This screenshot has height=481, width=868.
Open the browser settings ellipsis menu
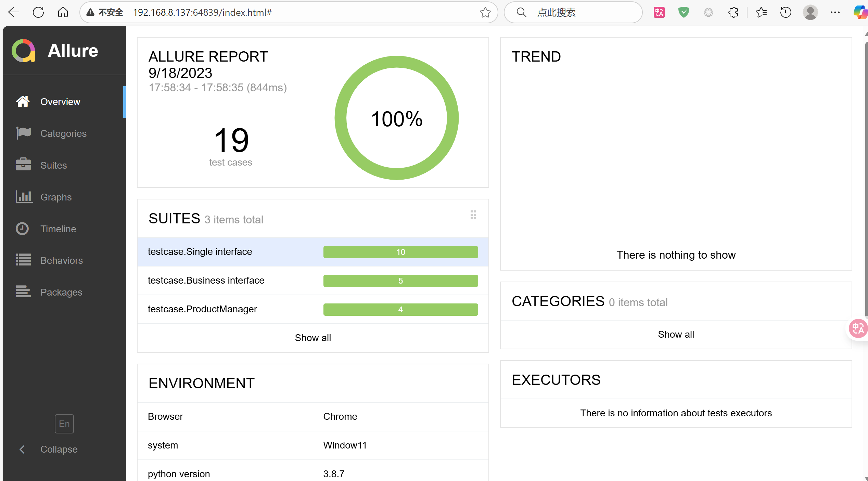pyautogui.click(x=835, y=13)
